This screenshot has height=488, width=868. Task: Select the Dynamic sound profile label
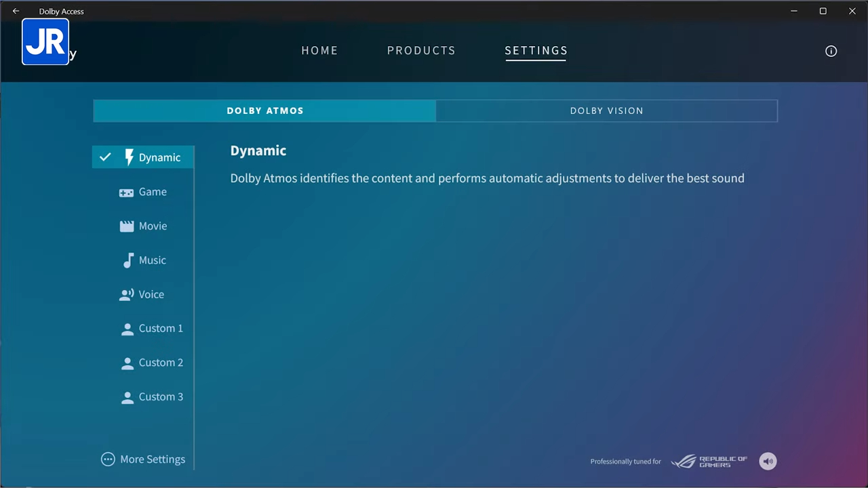[159, 157]
